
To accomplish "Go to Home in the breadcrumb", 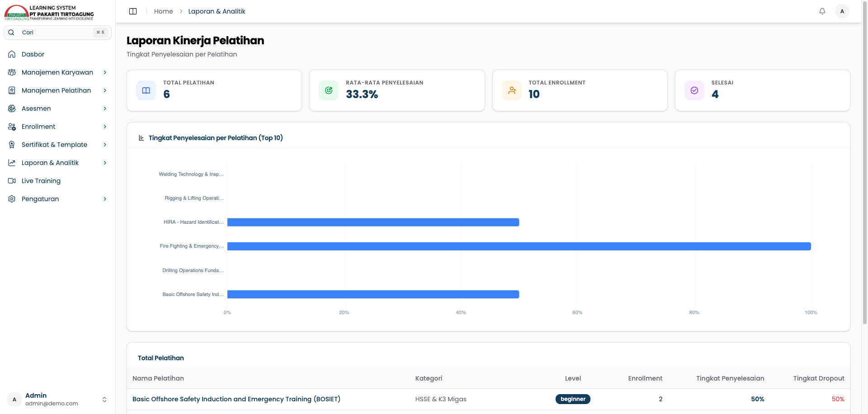I will [163, 11].
